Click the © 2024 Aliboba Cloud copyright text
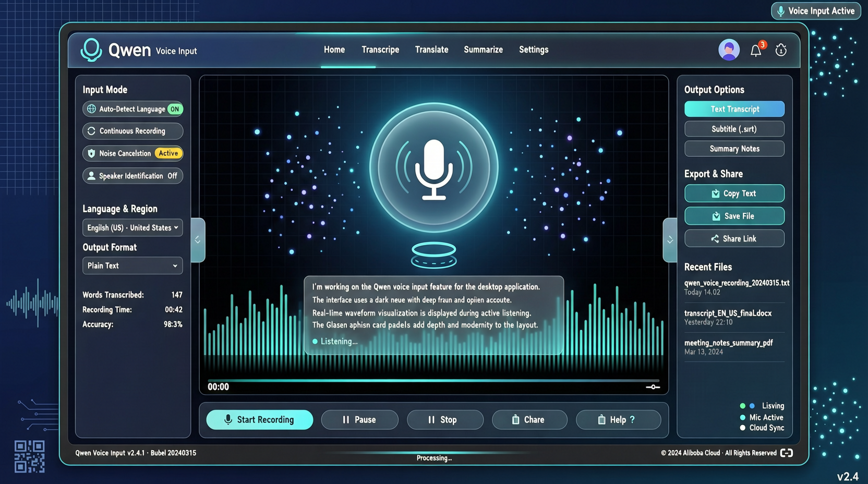868x484 pixels. [719, 453]
